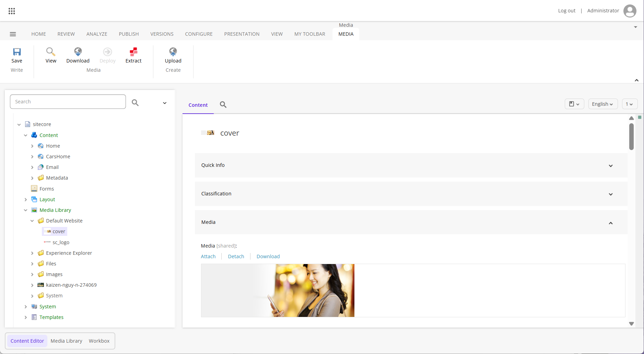Image resolution: width=644 pixels, height=354 pixels.
Task: Click the Upload icon in the Create group
Action: [x=173, y=52]
